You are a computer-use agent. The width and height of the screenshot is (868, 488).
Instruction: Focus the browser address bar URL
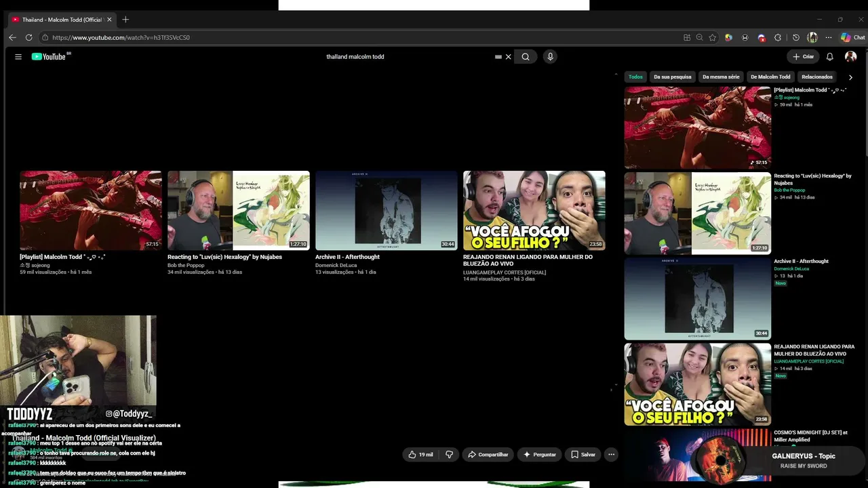[x=121, y=37]
